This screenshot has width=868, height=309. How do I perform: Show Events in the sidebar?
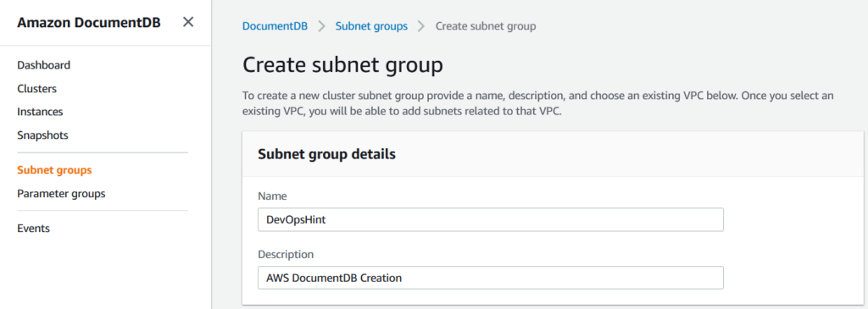click(33, 229)
